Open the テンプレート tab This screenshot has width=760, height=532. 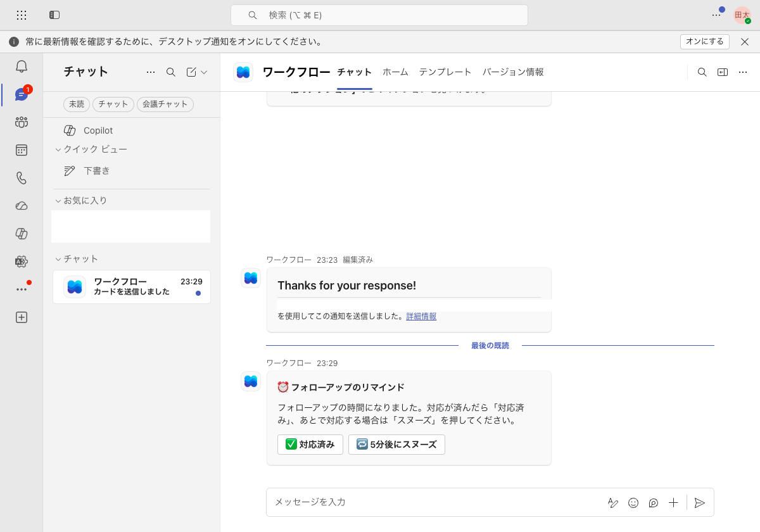pyautogui.click(x=445, y=72)
